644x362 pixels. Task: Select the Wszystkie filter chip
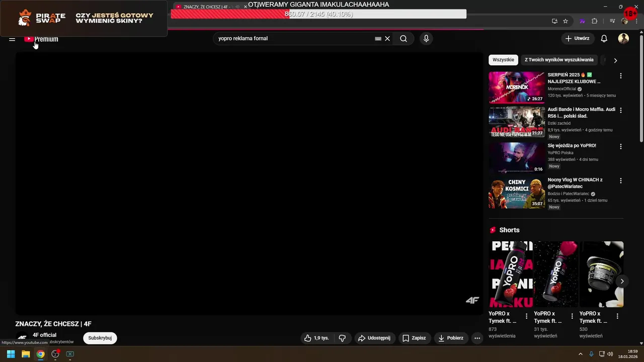tap(503, 60)
